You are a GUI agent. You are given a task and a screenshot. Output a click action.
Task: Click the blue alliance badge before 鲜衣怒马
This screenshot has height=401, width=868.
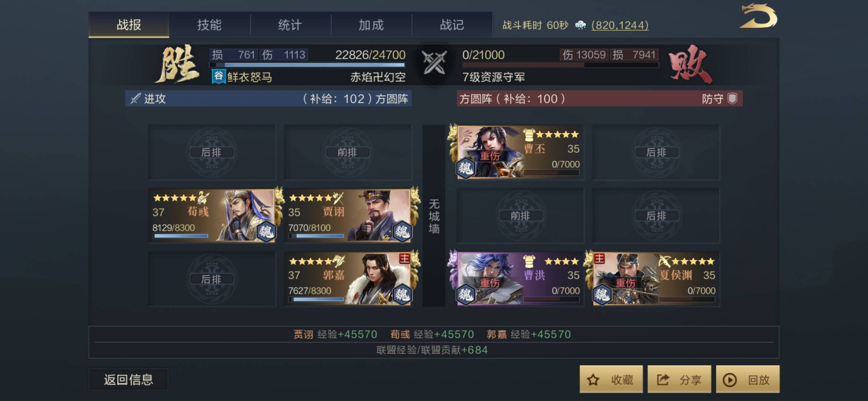click(218, 76)
